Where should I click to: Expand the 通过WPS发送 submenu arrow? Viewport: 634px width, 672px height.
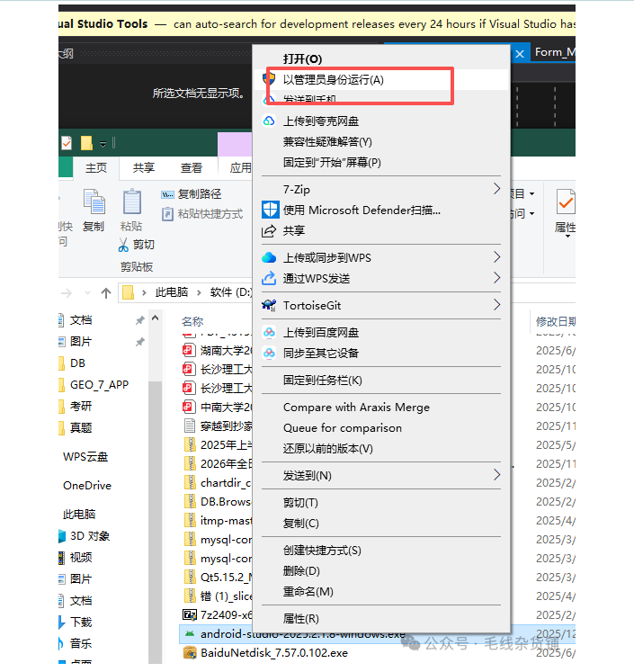496,278
